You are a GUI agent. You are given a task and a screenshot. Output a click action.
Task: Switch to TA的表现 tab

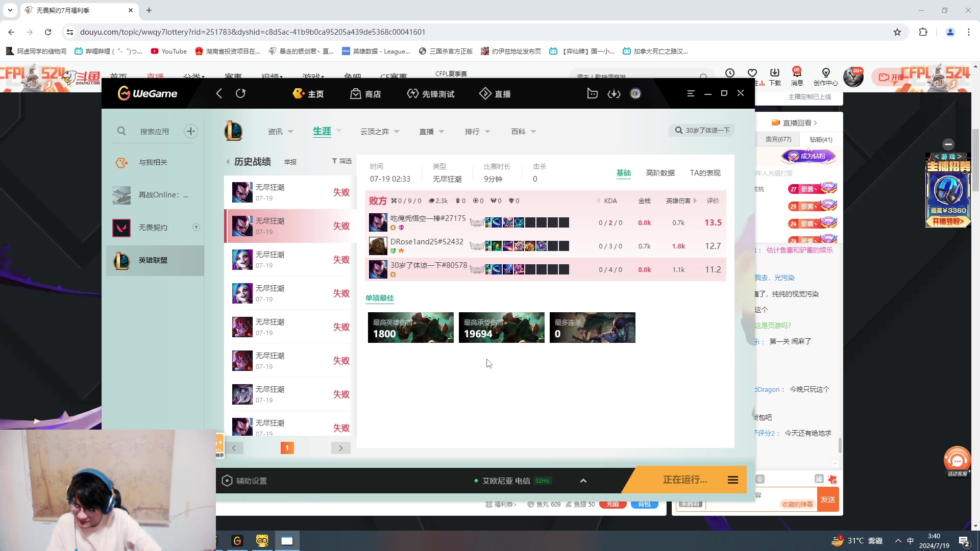click(x=705, y=173)
